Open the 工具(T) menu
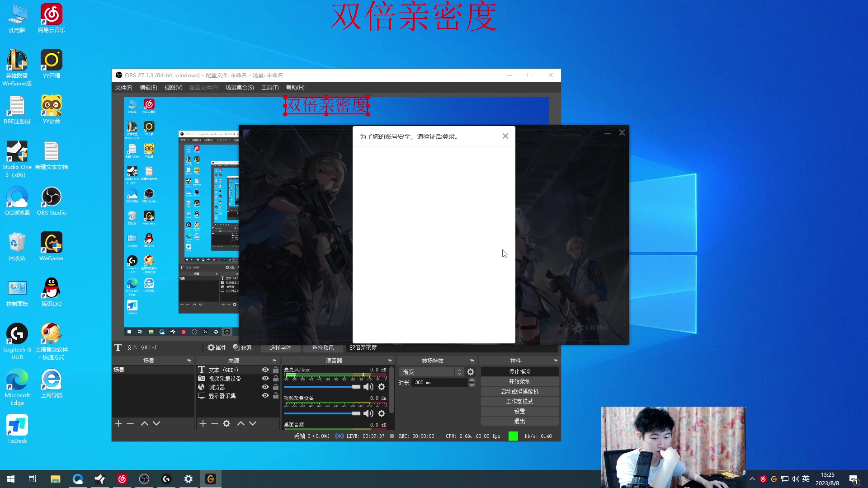This screenshot has height=488, width=868. [270, 88]
